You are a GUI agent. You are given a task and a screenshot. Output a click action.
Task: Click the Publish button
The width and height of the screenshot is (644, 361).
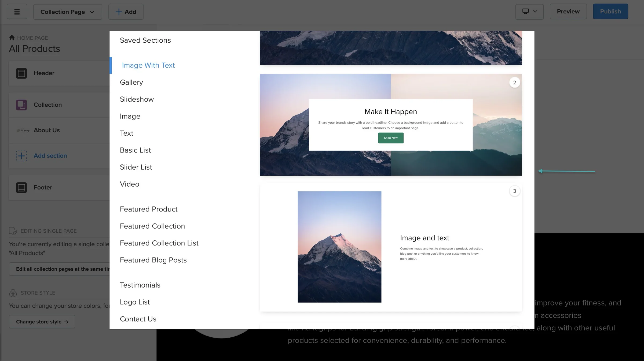610,12
